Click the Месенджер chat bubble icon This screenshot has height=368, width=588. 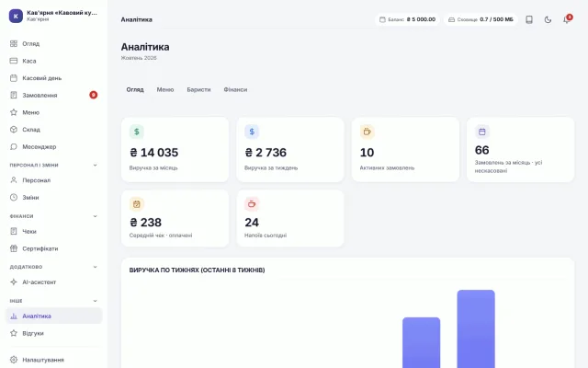pos(14,146)
